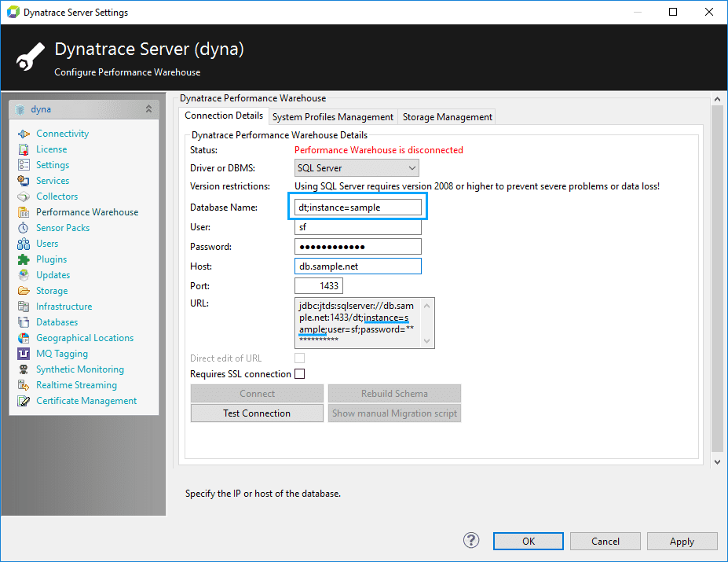Click the Port input field
Viewport: 728px width, 562px height.
pos(319,286)
